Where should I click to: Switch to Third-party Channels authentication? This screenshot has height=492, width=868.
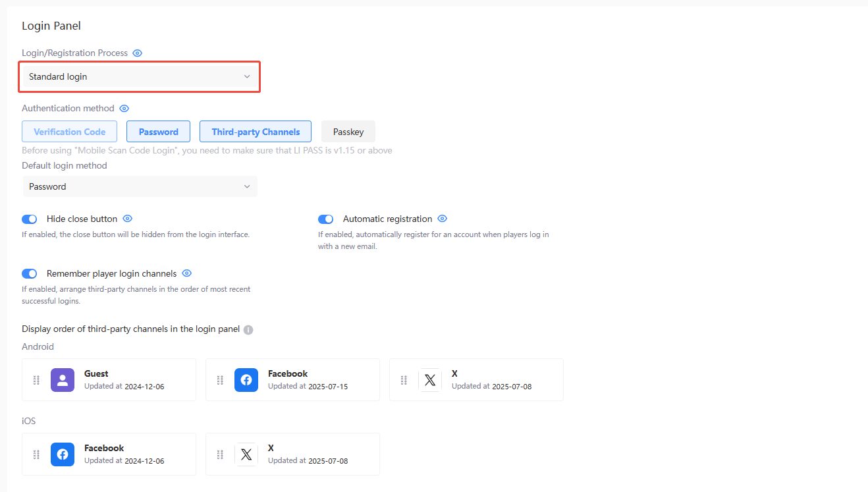click(256, 131)
